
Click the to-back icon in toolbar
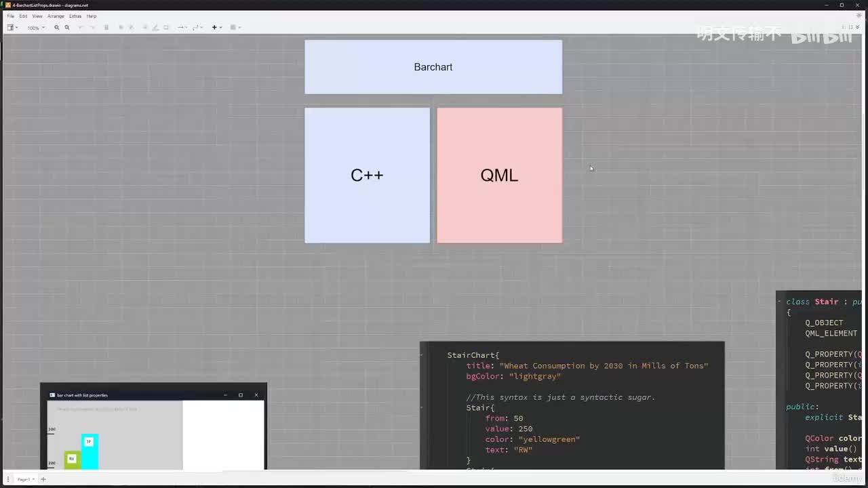[131, 28]
